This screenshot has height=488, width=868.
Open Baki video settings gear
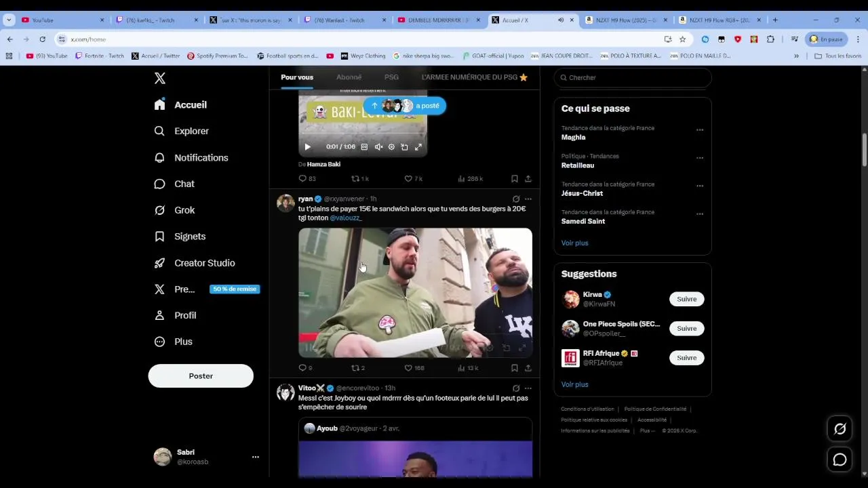click(x=391, y=146)
